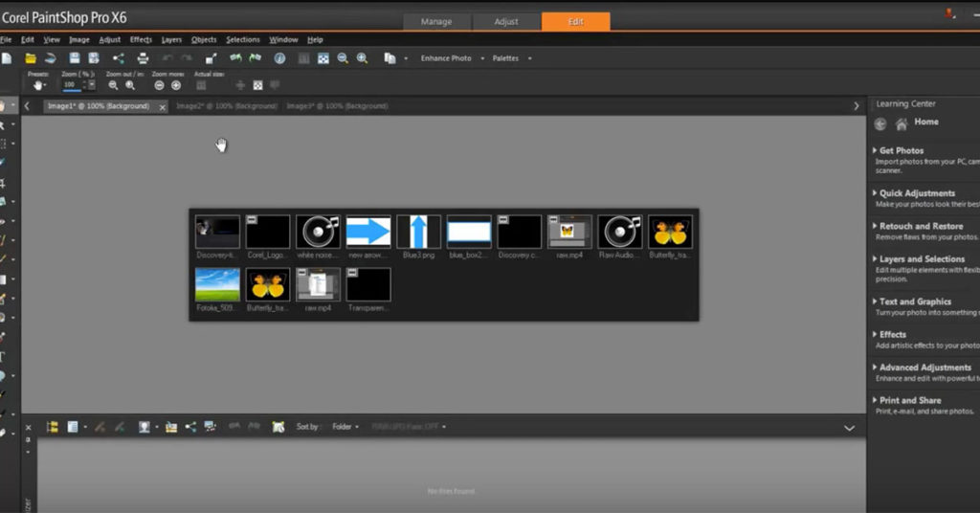This screenshot has width=980, height=513.
Task: Toggle the Organizer navigation tree icon
Action: coord(53,427)
